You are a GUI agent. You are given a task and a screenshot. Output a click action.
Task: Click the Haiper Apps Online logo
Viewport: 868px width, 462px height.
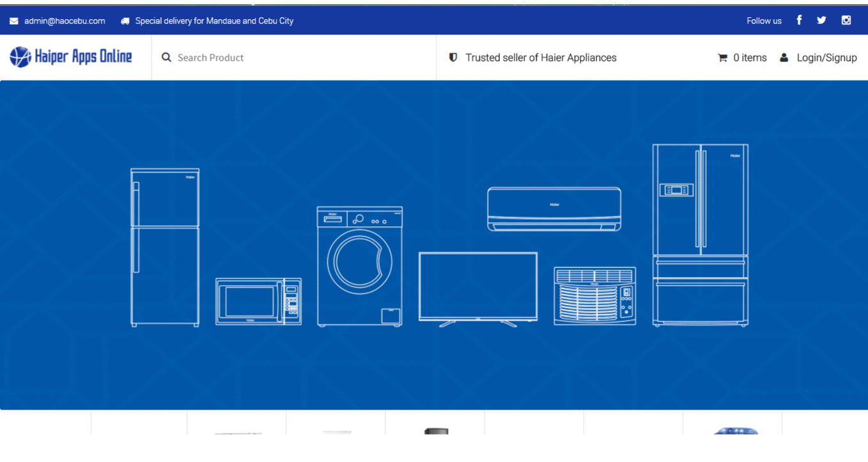pos(71,57)
